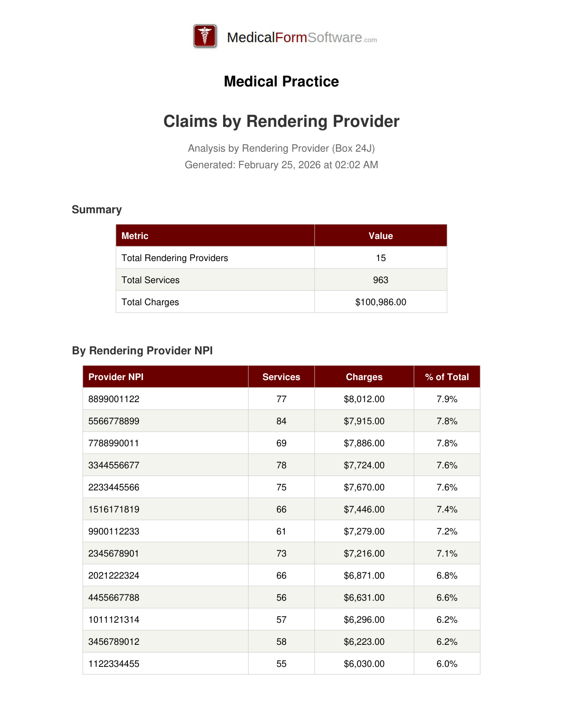Select the Value column header
Viewport: 563px width, 728px height.
point(380,236)
